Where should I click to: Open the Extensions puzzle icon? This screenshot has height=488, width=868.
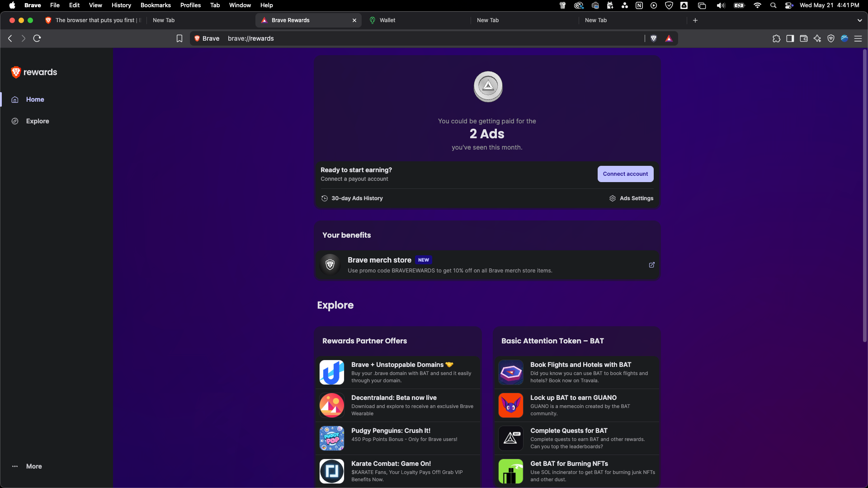777,38
